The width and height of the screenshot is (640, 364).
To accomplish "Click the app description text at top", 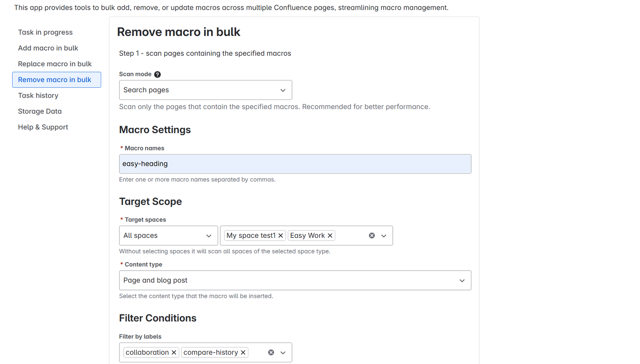I will [231, 8].
